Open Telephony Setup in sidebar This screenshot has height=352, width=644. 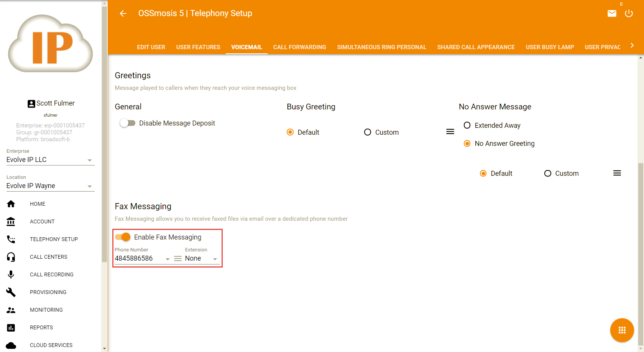[54, 239]
